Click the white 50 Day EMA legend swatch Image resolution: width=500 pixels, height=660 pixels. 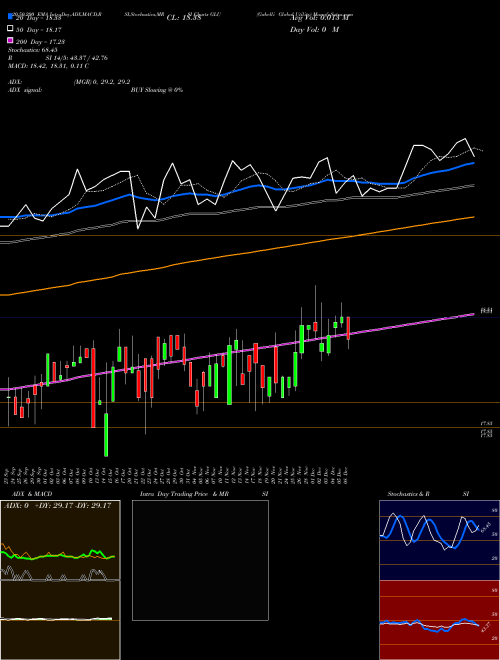10,29
